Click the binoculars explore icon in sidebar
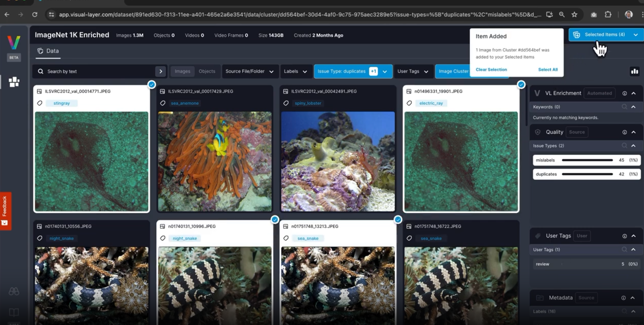 14,291
